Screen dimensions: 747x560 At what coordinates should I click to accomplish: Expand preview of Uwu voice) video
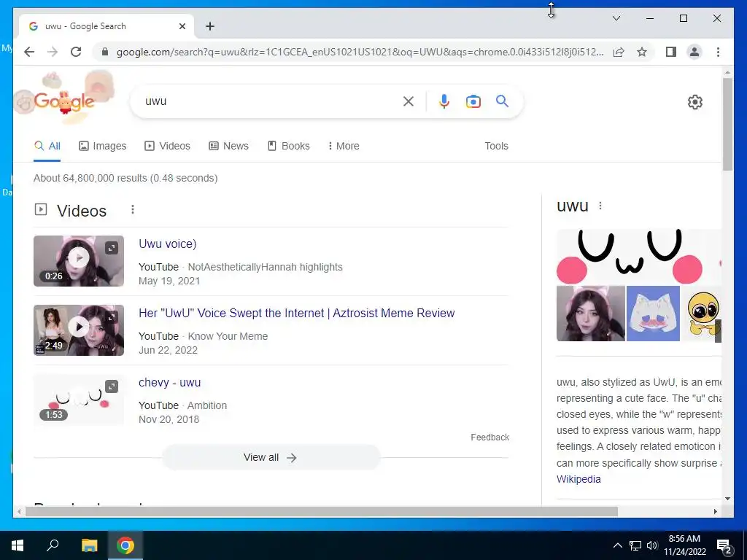click(112, 248)
